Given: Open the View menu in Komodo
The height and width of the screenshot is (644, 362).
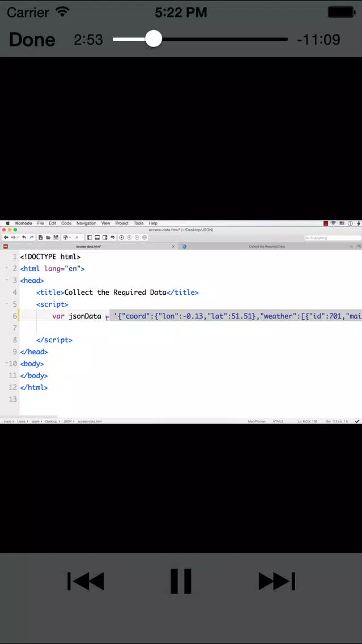Looking at the screenshot, I should (x=105, y=223).
